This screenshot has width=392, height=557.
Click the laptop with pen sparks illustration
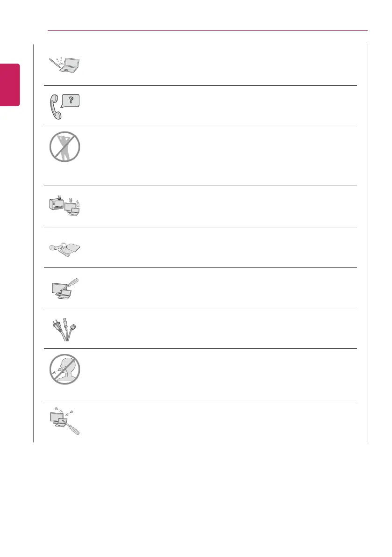(x=64, y=64)
